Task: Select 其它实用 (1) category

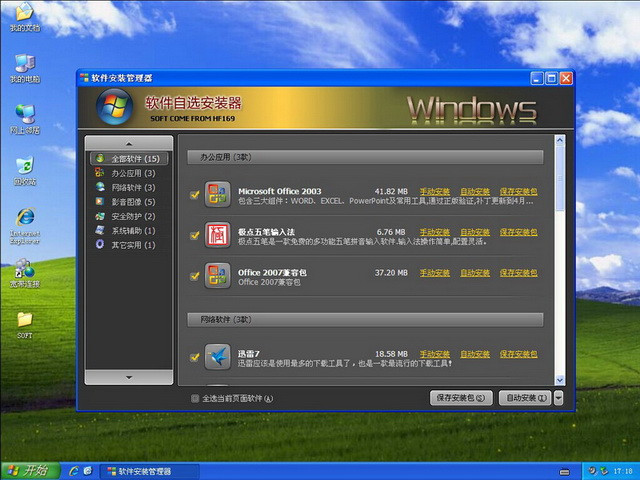Action: click(129, 244)
